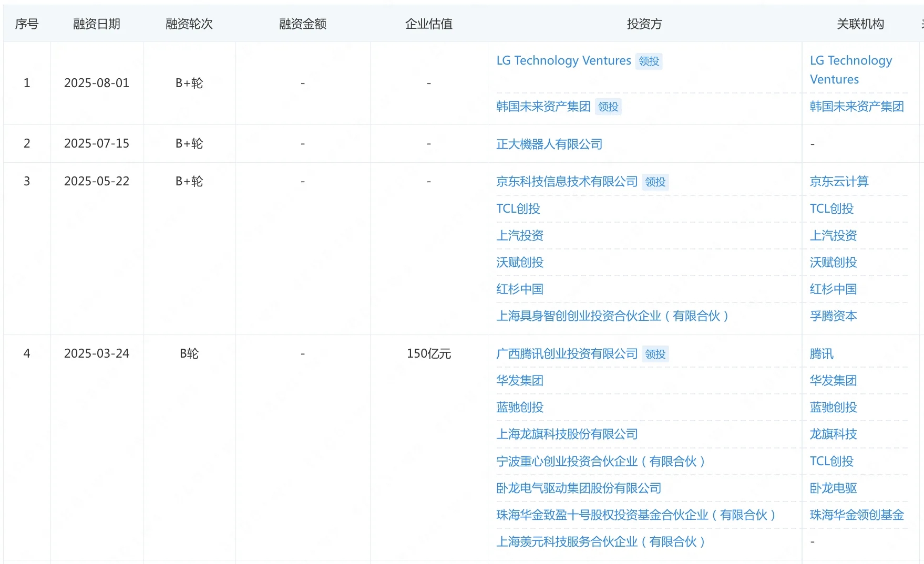Screen dimensions: 924x564
Task: Open 上海龙旗科技股份有限公司 investor
Action: coord(567,434)
